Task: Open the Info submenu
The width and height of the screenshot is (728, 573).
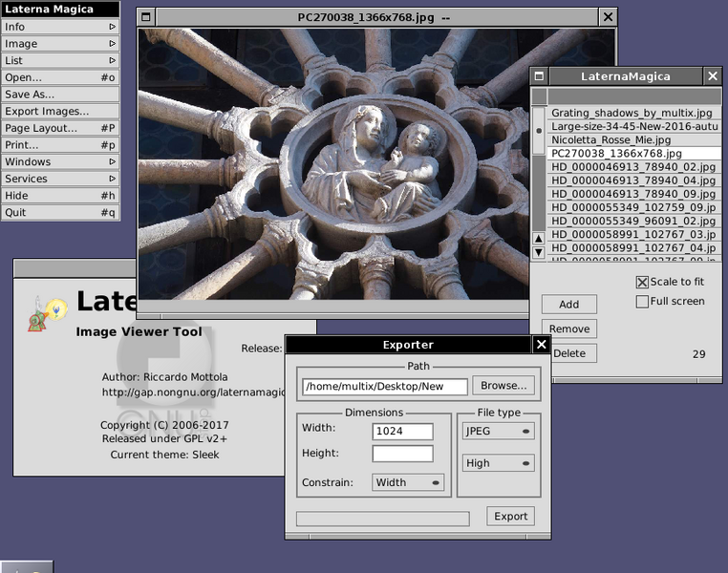Action: click(x=60, y=27)
